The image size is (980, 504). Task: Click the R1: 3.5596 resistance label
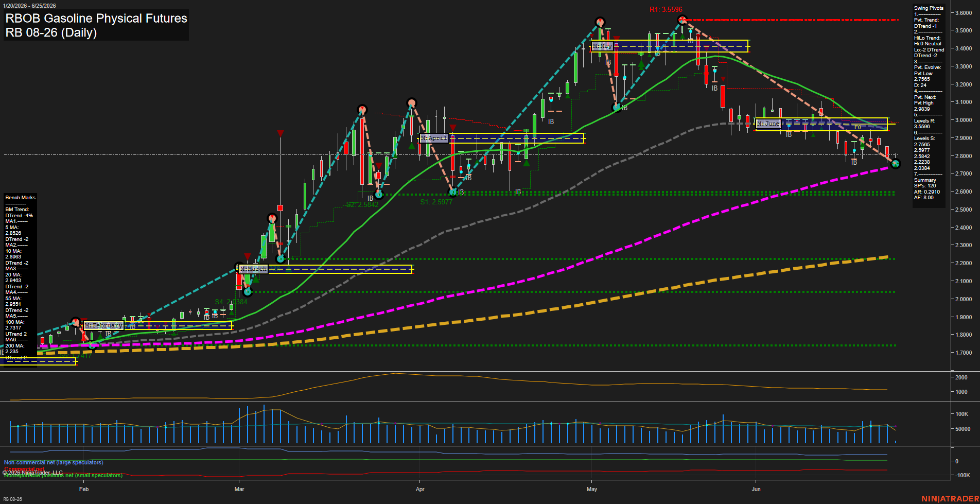[666, 9]
